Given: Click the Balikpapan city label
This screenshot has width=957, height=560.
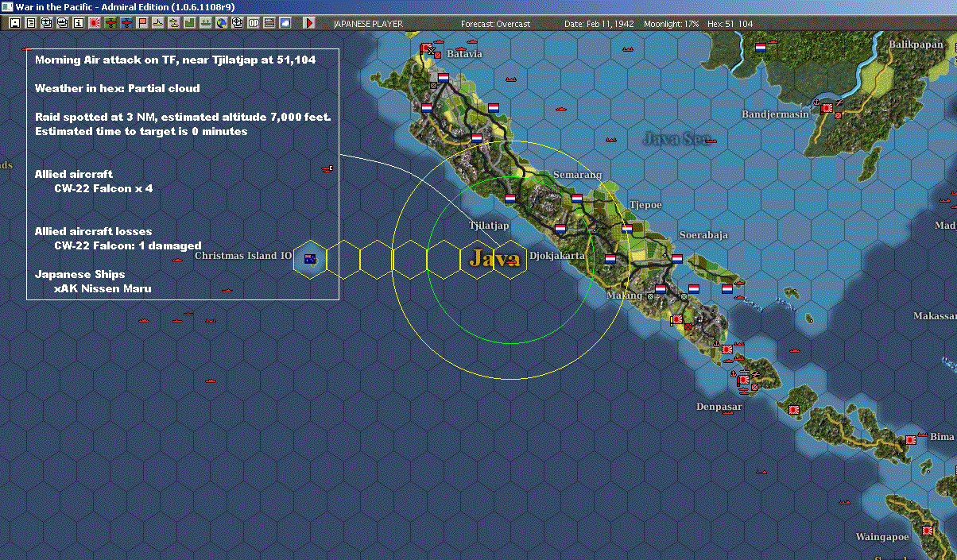Looking at the screenshot, I should coord(916,44).
